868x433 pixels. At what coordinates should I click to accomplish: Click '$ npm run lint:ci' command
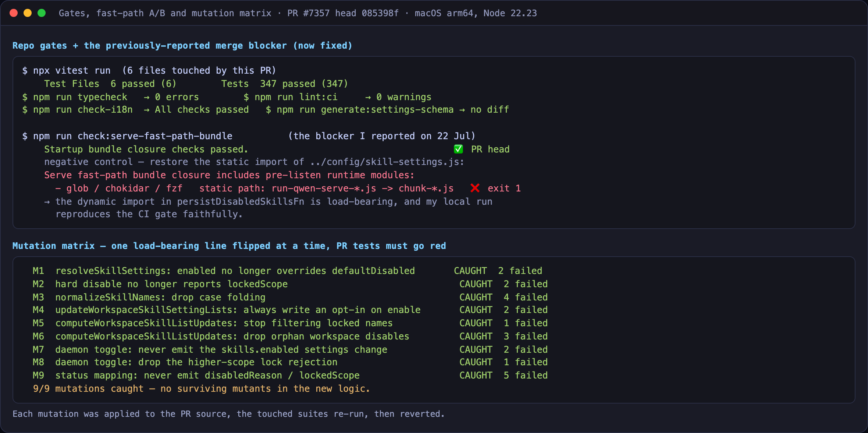point(291,97)
